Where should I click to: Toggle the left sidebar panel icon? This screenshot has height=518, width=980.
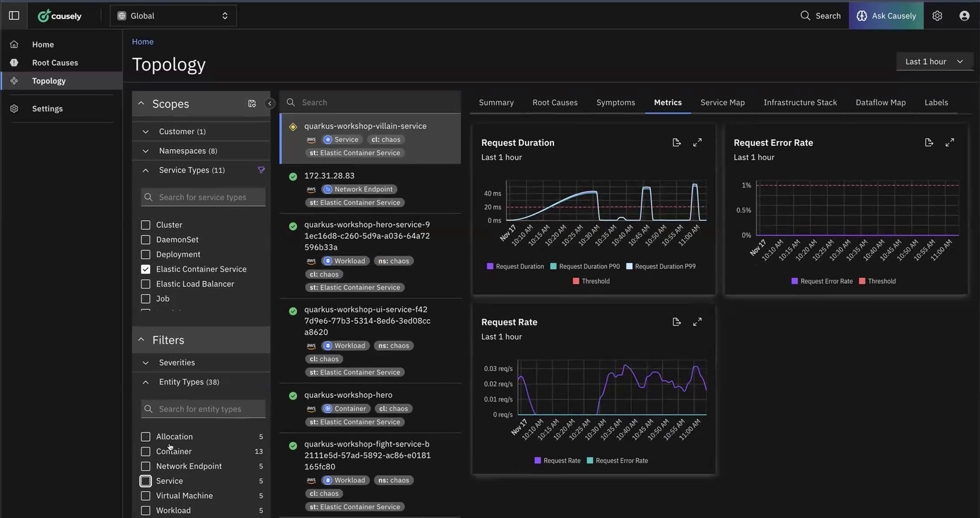tap(14, 16)
